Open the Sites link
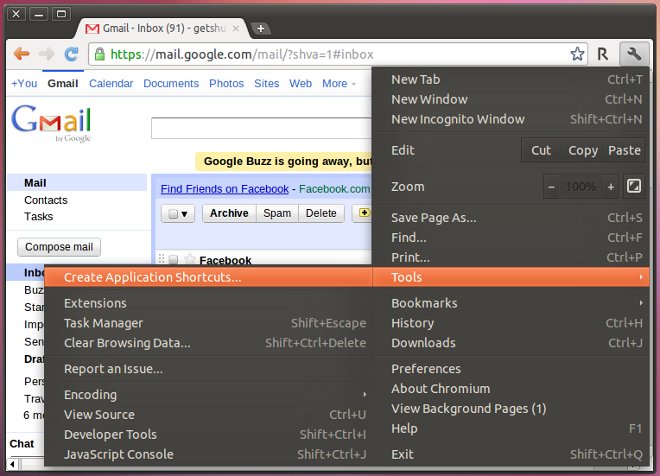Screen dimensions: 660x476 tap(266, 83)
